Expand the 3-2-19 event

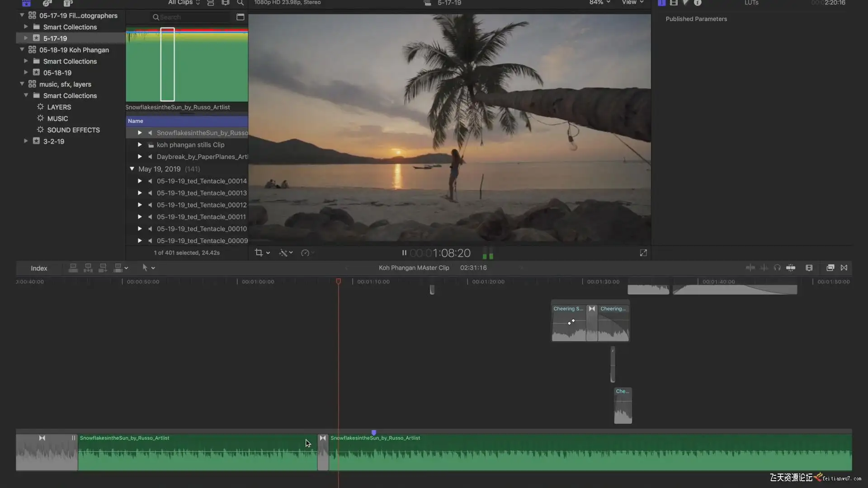click(x=26, y=141)
